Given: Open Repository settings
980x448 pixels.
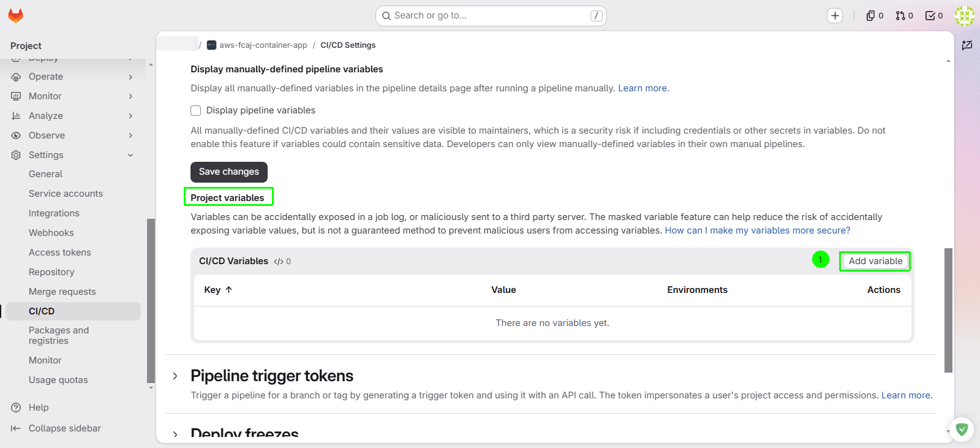Looking at the screenshot, I should [51, 272].
